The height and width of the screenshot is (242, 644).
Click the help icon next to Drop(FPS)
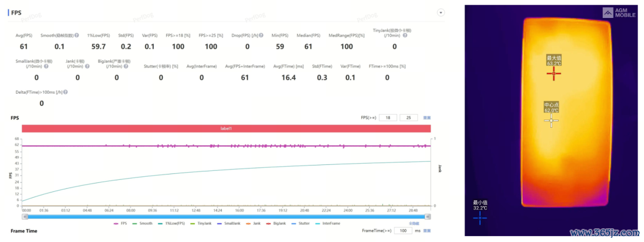pyautogui.click(x=261, y=35)
